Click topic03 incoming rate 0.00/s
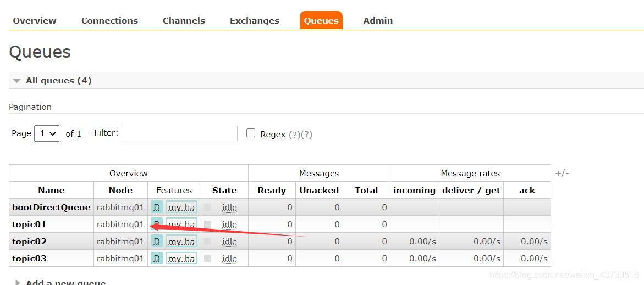The width and height of the screenshot is (644, 285). point(422,259)
